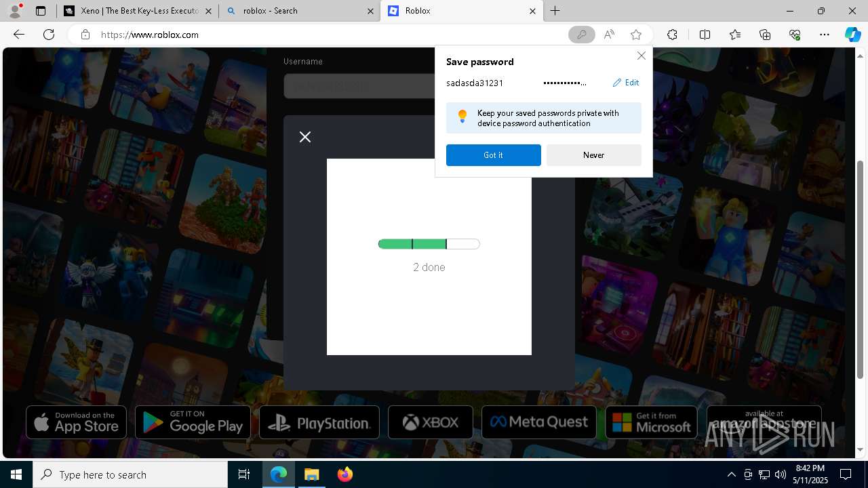Launch Firefox from the taskbar
Viewport: 868px width, 488px height.
344,474
